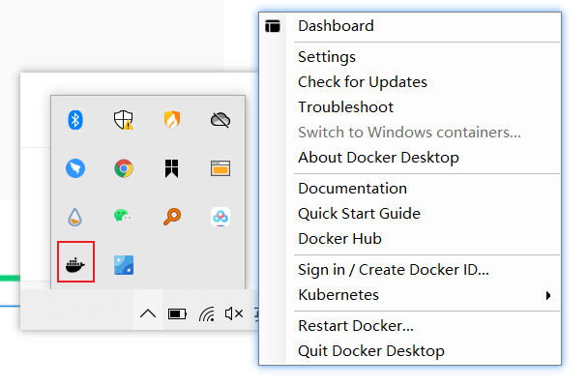This screenshot has height=387, width=588.
Task: Open the Baidu Netdisk cloud tray icon
Action: pyautogui.click(x=220, y=217)
